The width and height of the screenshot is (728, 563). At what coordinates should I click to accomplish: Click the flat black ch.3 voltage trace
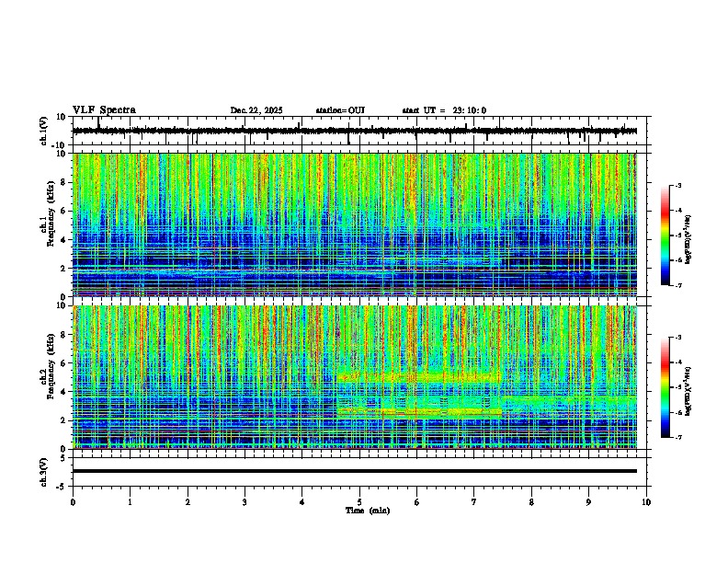click(x=355, y=471)
